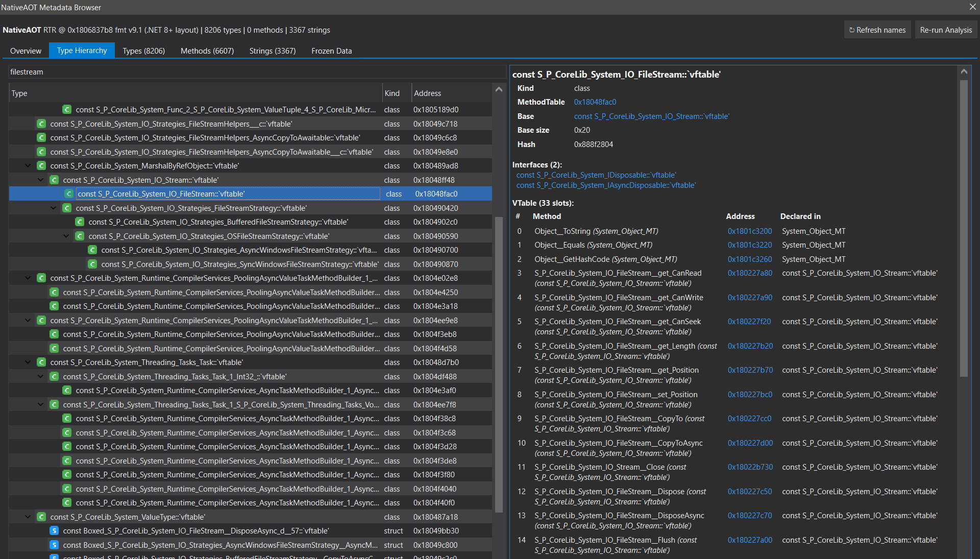Collapse the ValueType vftable node
The image size is (980, 559).
pos(28,517)
